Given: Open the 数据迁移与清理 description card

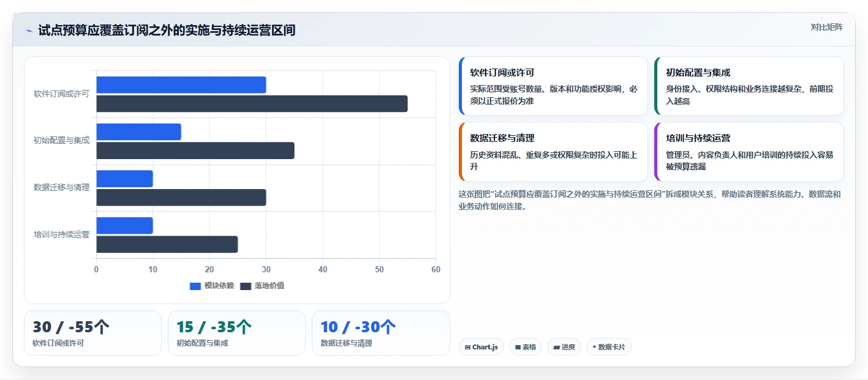Looking at the screenshot, I should point(553,152).
